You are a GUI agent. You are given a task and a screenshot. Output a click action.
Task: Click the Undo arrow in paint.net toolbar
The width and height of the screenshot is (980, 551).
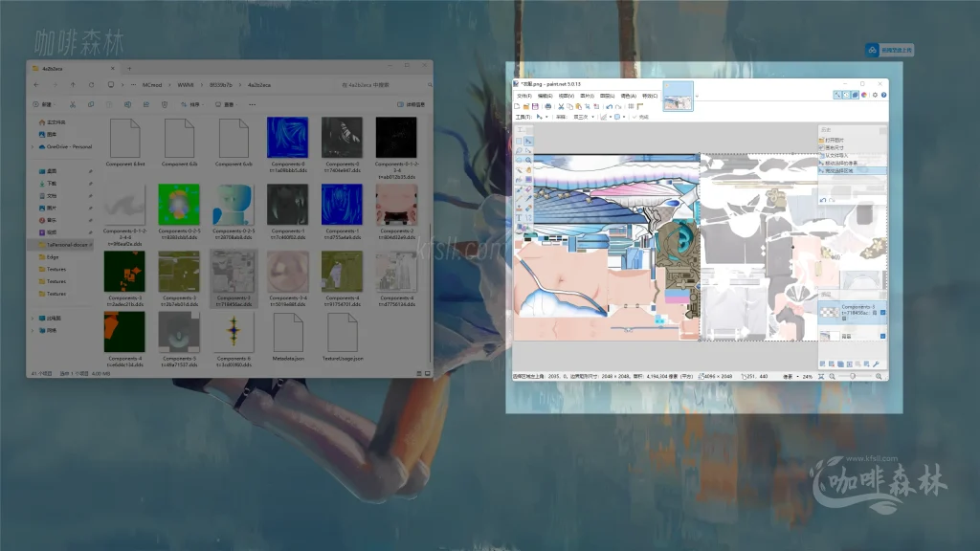pyautogui.click(x=609, y=107)
